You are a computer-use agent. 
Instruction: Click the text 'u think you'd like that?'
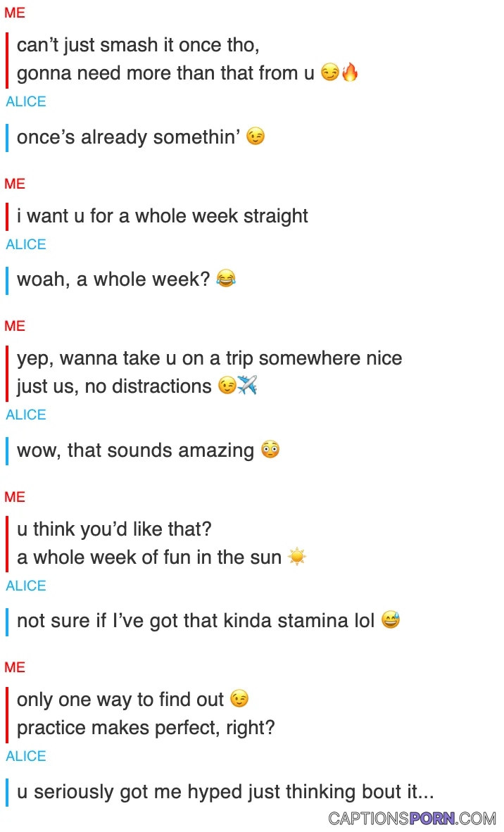[114, 529]
